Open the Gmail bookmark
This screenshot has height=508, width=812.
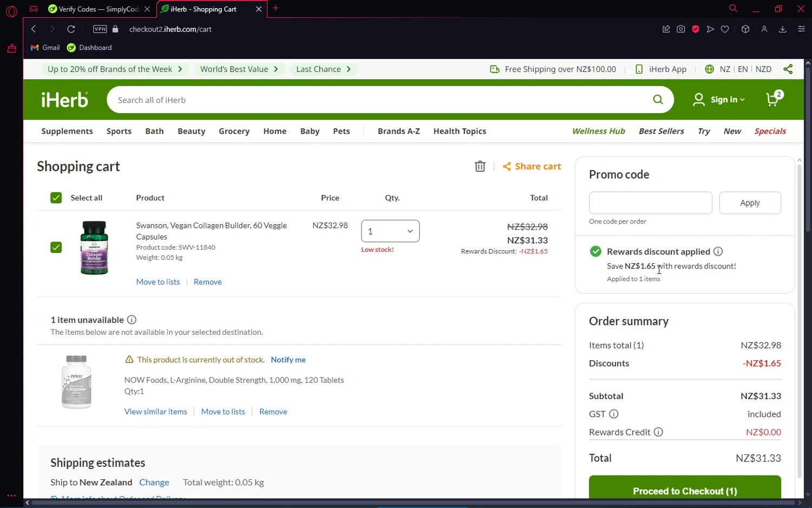[x=45, y=48]
